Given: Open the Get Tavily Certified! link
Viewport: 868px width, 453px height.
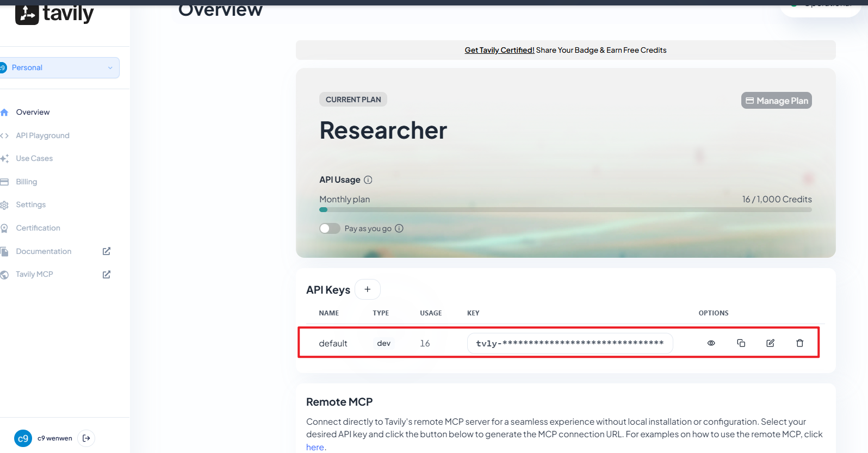Looking at the screenshot, I should tap(499, 51).
